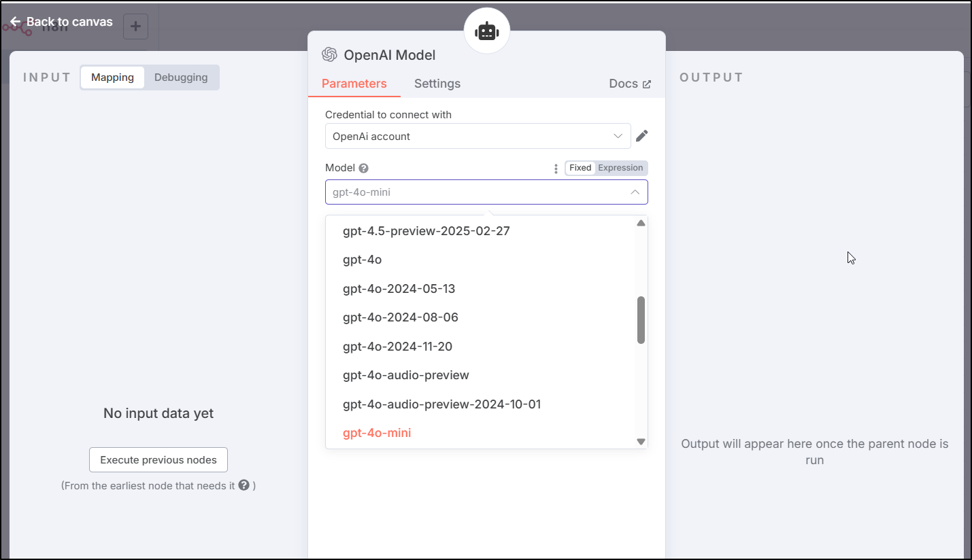Pick gpt-4o-2024-11-20 from the list
Viewport: 972px width, 560px height.
click(x=481, y=347)
